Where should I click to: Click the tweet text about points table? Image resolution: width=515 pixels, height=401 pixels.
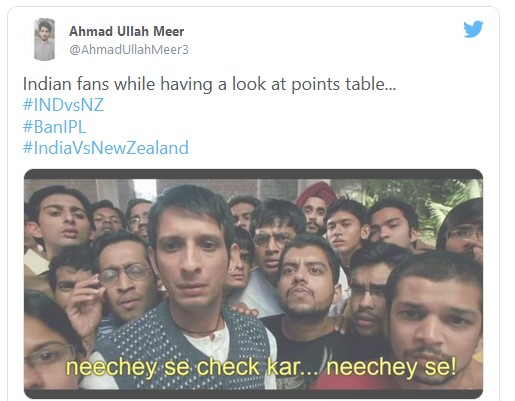click(x=209, y=84)
